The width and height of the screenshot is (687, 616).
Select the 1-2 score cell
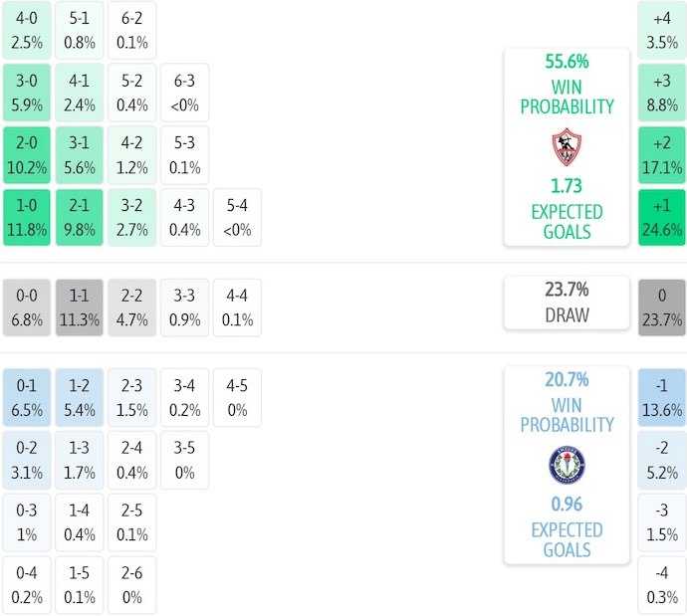point(80,397)
